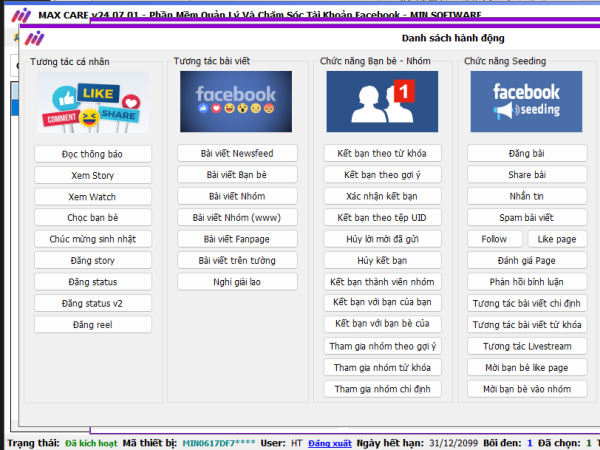Click Kết bạn thành viên nhóm
The image size is (600, 450).
(x=382, y=282)
